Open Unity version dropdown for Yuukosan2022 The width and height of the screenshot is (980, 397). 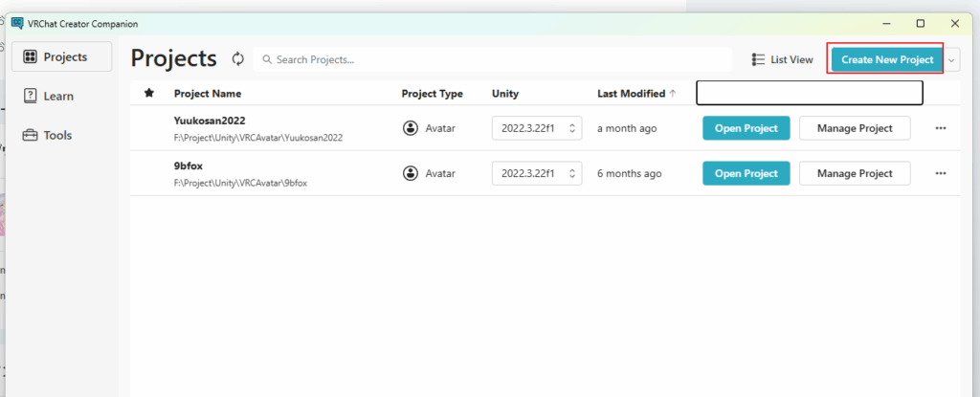click(536, 128)
